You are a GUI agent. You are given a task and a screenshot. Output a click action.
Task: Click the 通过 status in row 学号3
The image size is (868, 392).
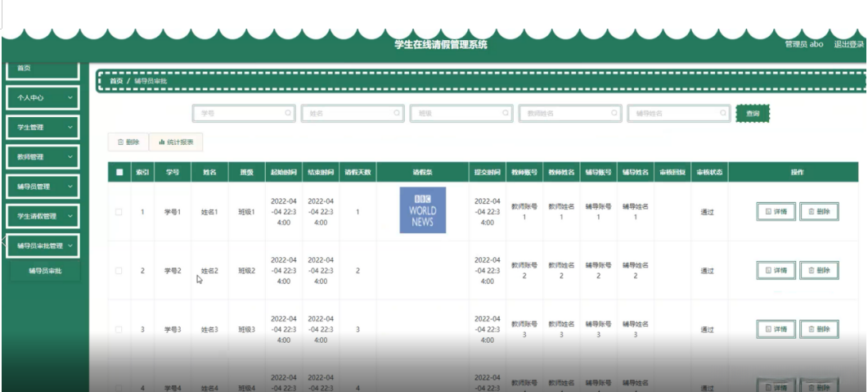pyautogui.click(x=707, y=330)
